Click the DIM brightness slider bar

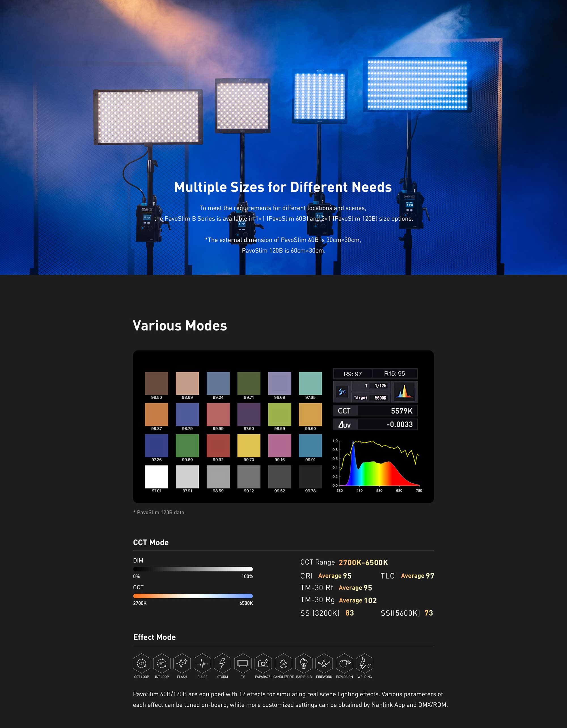[193, 569]
